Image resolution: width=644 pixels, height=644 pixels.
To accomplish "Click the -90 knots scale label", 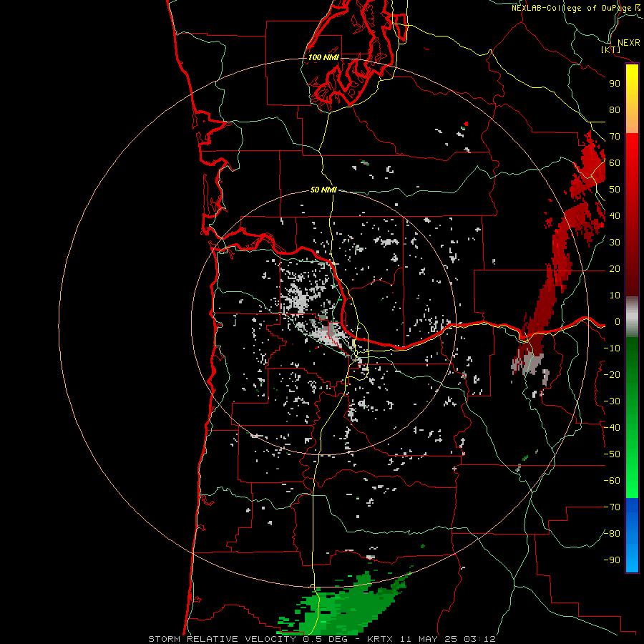I will click(612, 560).
